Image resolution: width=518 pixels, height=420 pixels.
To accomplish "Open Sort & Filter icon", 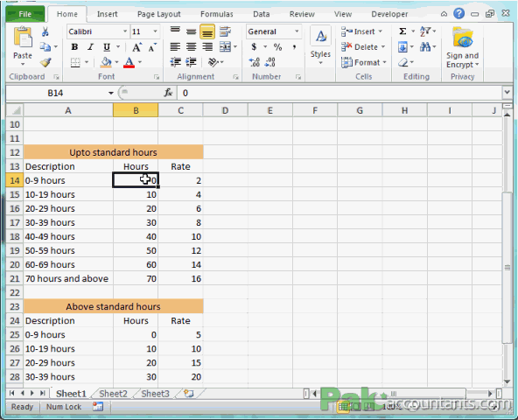I will coord(425,31).
